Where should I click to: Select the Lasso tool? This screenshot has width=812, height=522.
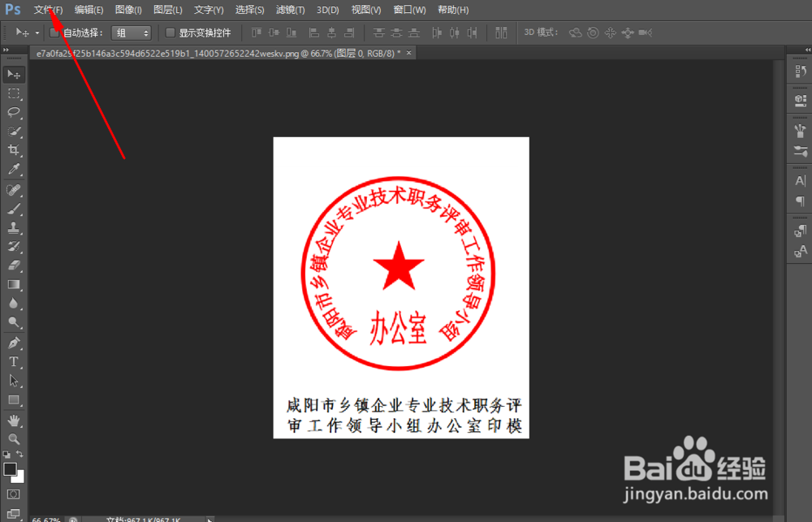14,113
